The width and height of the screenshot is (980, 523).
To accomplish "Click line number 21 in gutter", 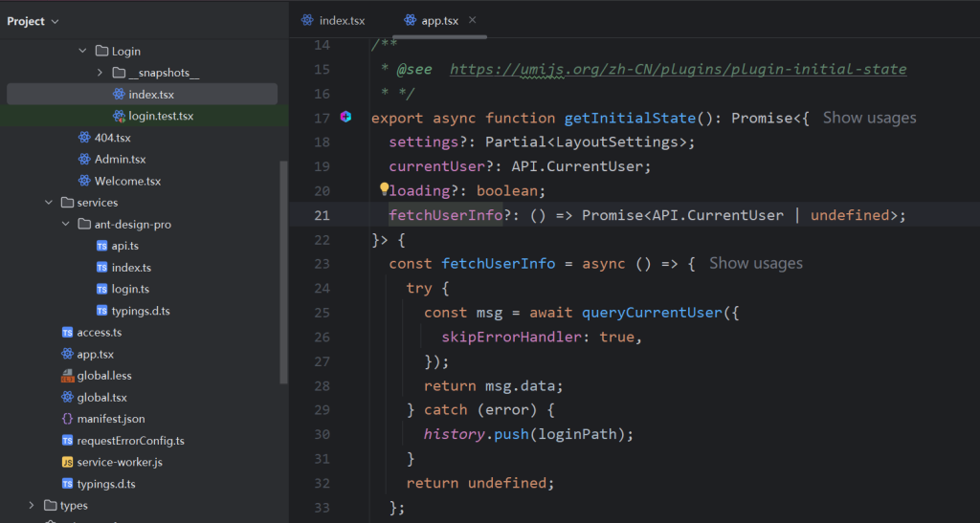I will (x=322, y=215).
